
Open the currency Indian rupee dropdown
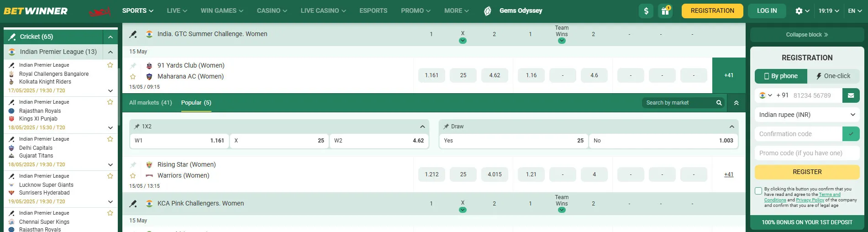coord(807,115)
